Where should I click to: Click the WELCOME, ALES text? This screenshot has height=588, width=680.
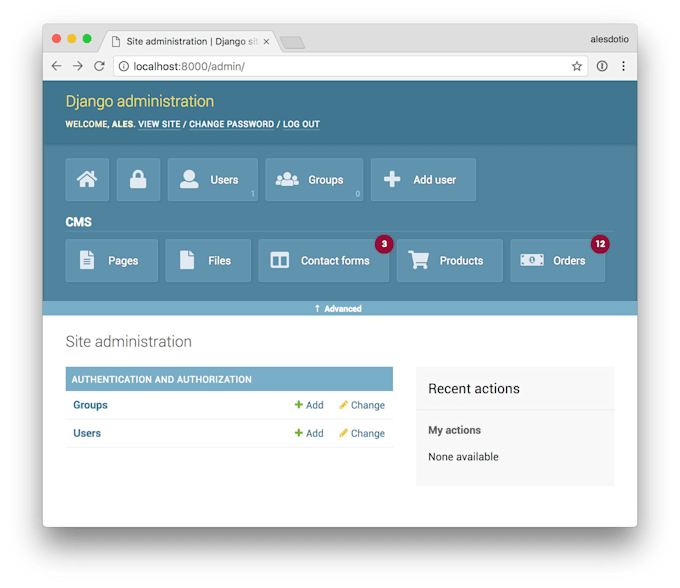pyautogui.click(x=100, y=124)
